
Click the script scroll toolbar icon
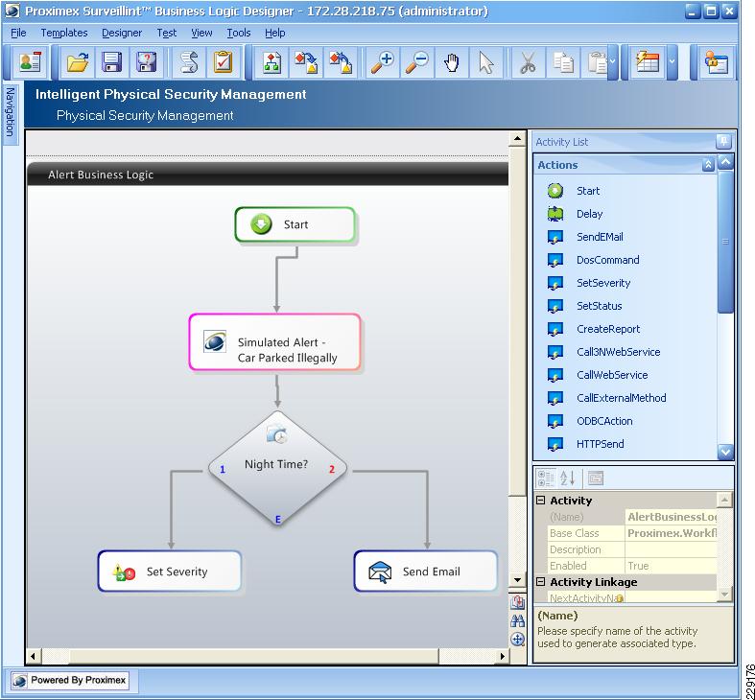coord(189,62)
